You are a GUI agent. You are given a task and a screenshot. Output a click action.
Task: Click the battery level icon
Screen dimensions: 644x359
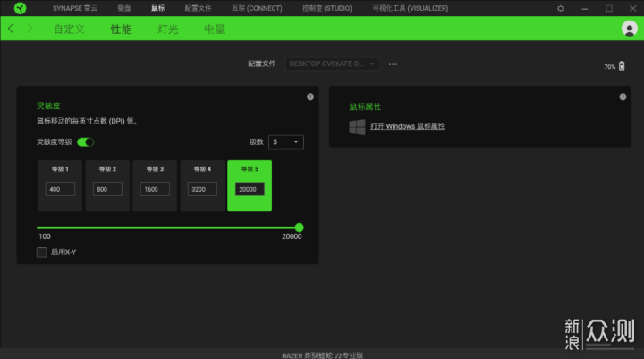622,66
